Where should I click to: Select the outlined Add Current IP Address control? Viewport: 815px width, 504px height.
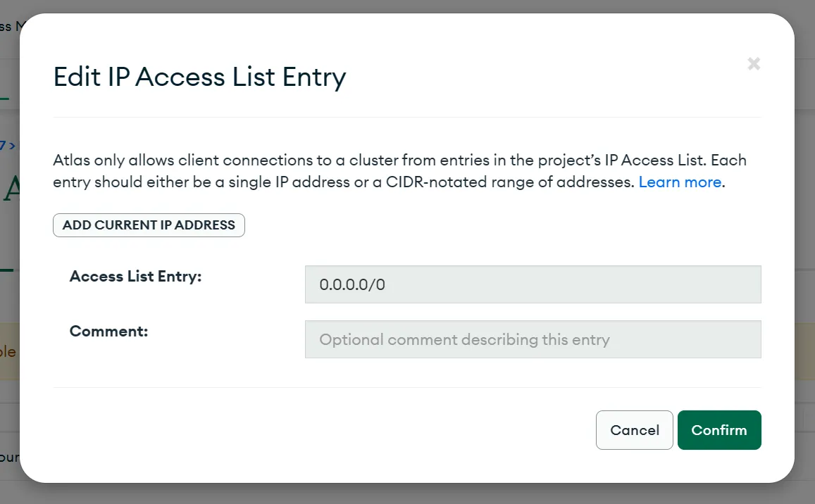149,225
